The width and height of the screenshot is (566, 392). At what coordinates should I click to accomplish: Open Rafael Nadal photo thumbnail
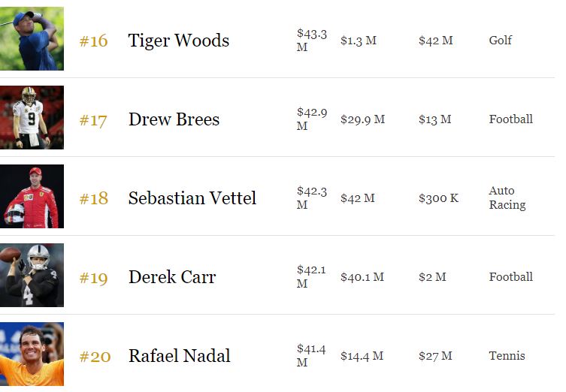[x=32, y=354]
